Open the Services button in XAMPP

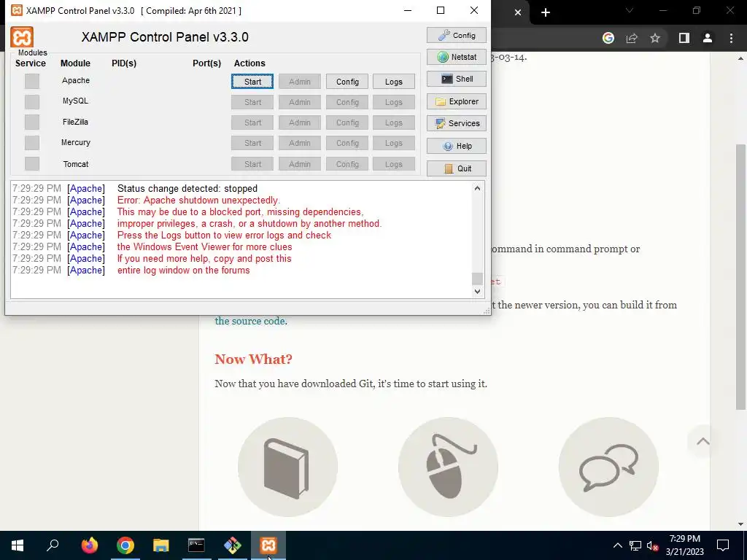pyautogui.click(x=457, y=123)
